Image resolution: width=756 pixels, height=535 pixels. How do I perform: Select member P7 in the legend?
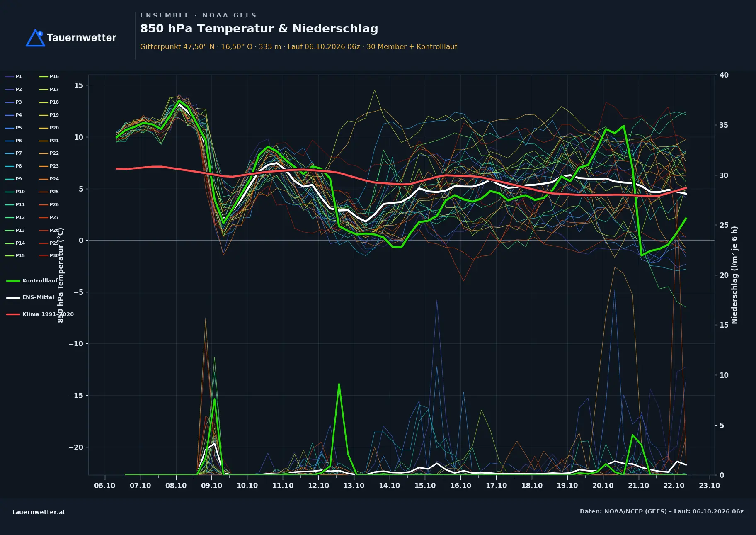coord(14,153)
